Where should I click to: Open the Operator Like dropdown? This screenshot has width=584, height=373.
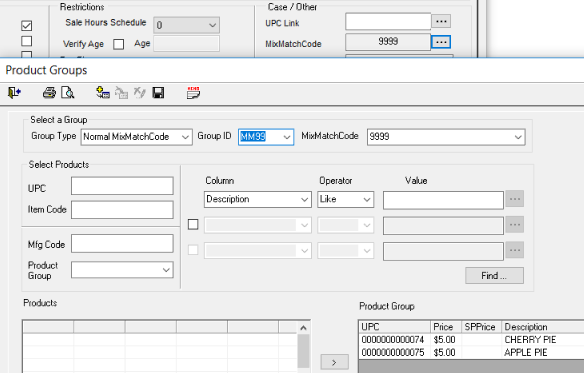tap(345, 199)
